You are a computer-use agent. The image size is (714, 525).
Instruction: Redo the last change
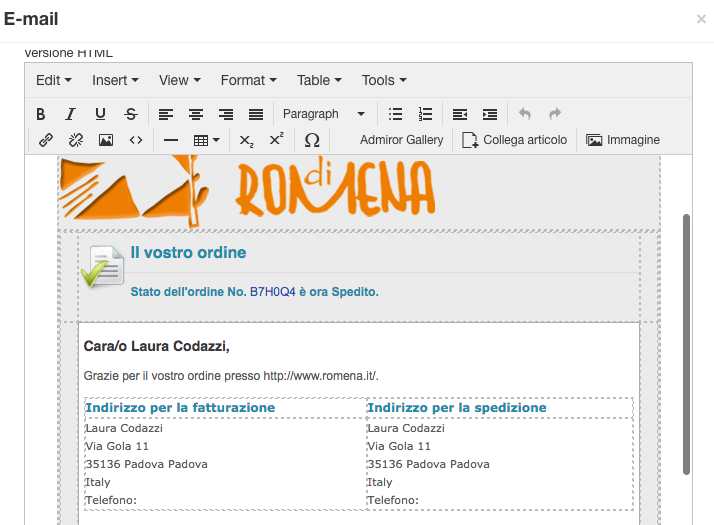[555, 114]
